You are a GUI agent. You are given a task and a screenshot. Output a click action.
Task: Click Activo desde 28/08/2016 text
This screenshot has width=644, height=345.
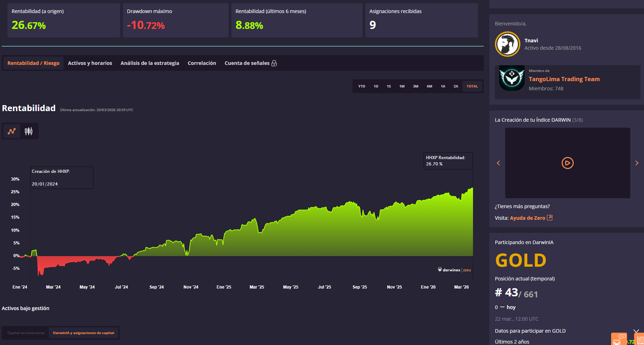553,48
